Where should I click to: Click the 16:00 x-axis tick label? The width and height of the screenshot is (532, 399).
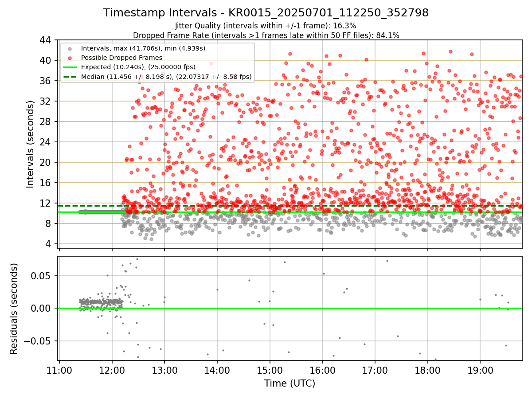click(x=322, y=370)
